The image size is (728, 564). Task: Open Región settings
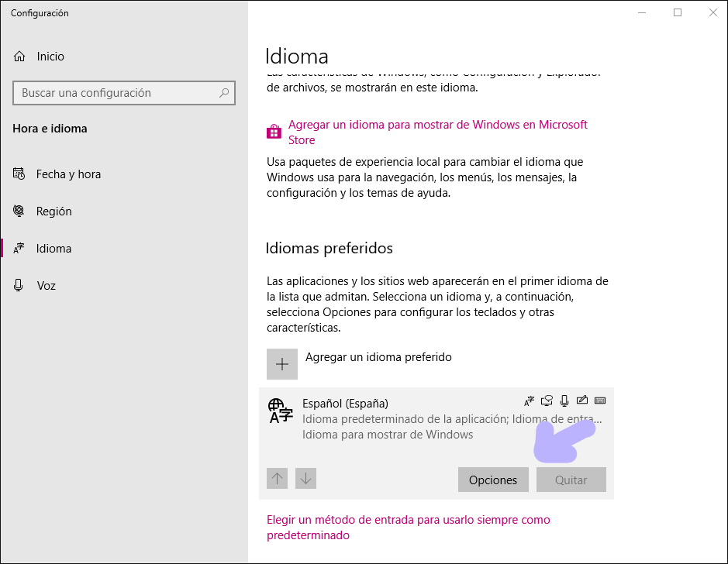click(x=53, y=211)
